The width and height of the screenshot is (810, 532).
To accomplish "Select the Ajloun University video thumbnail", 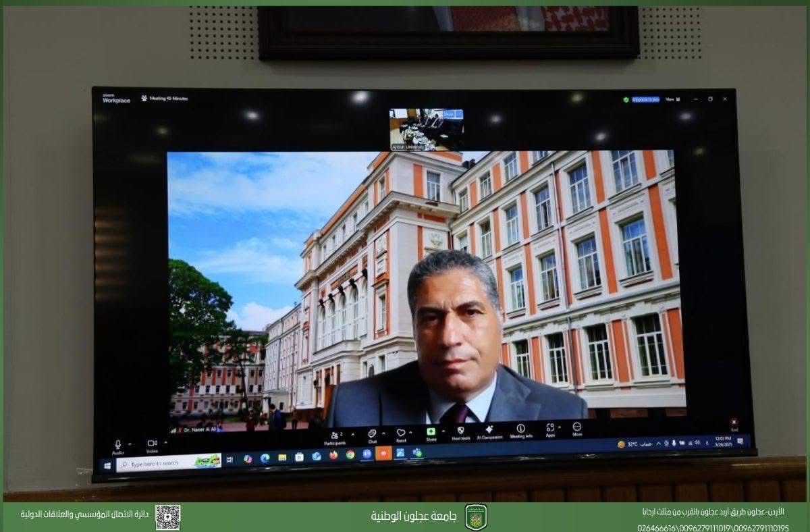I will [427, 129].
